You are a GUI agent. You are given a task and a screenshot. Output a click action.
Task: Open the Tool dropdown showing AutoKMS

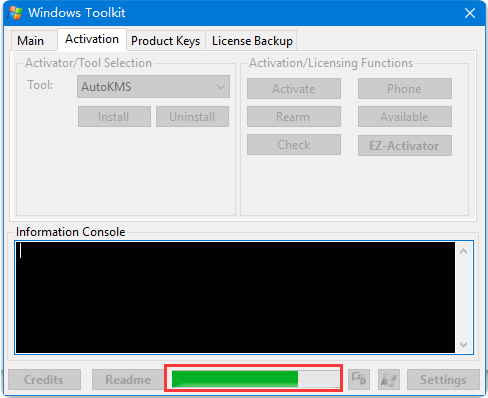point(153,87)
